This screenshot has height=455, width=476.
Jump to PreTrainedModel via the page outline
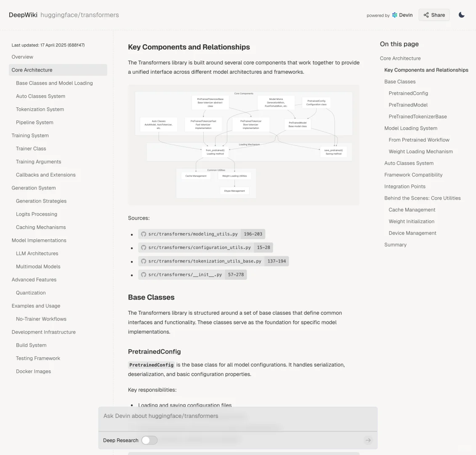click(409, 104)
